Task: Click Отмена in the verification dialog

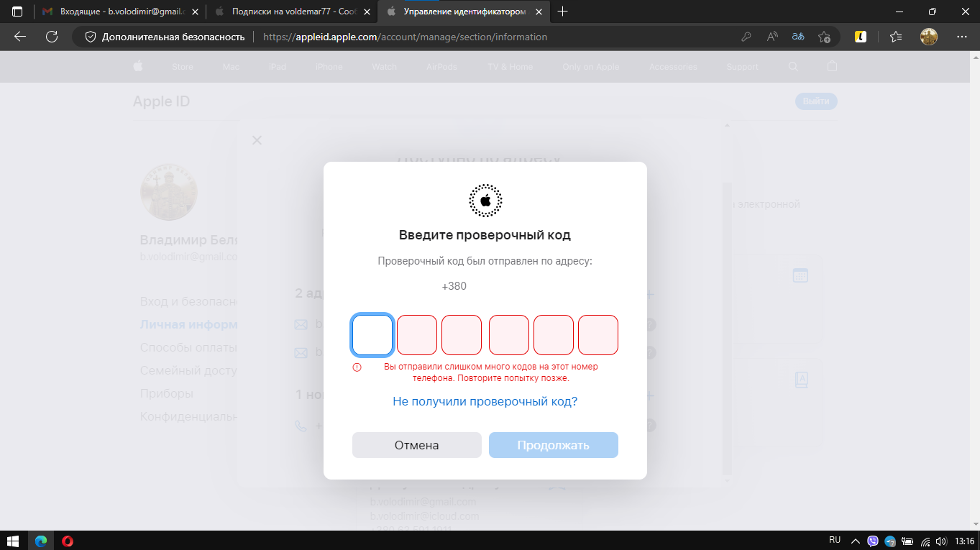Action: point(417,445)
